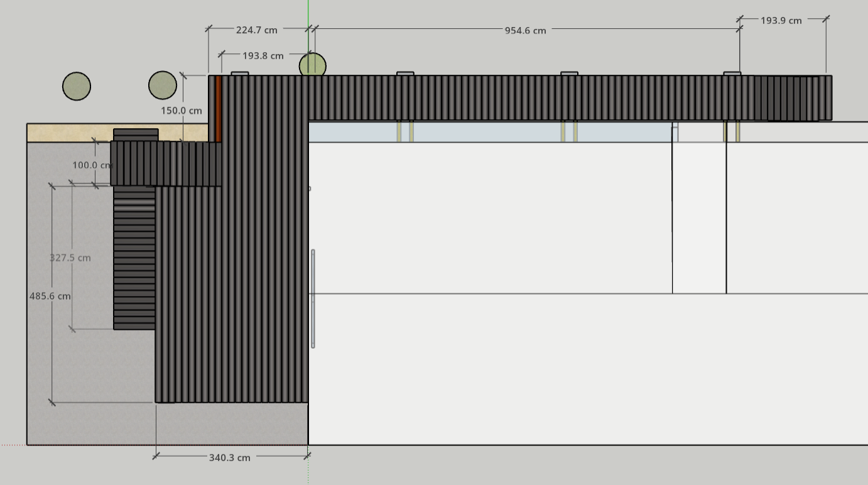The height and width of the screenshot is (485, 868).
Task: Click the 193.9 cm dimension label
Action: [x=781, y=20]
